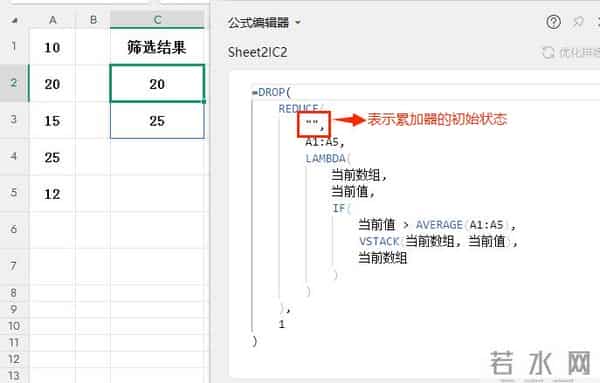The width and height of the screenshot is (600, 383).
Task: Click the 优化 button in formula editor
Action: [x=571, y=52]
